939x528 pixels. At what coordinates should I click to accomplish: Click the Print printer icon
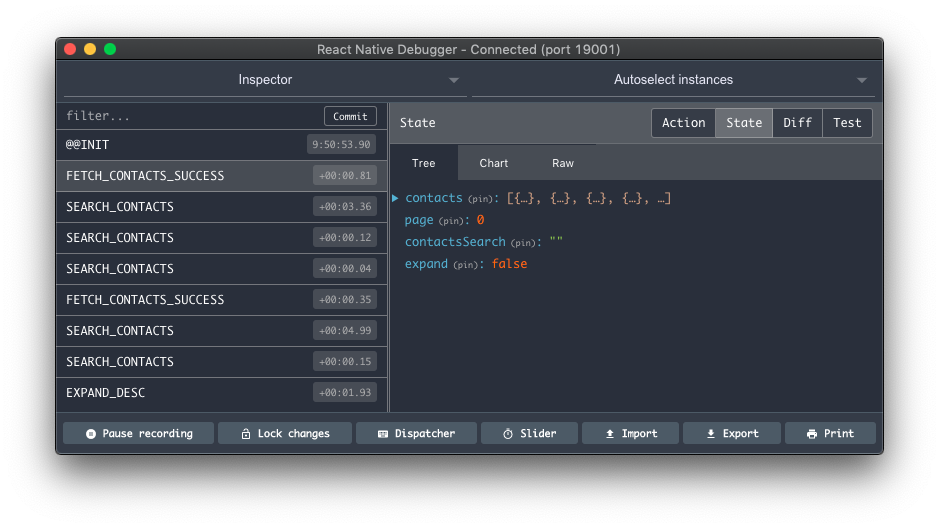coord(812,434)
